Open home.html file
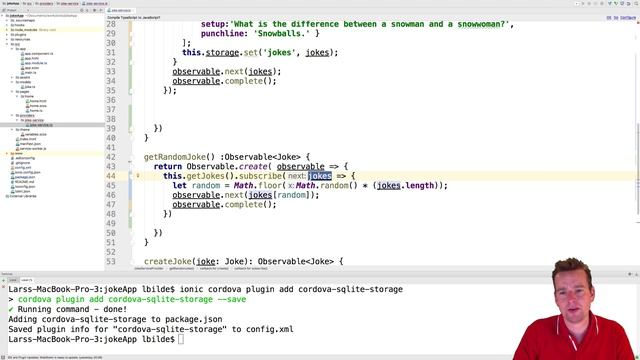This screenshot has width=640, height=360. coord(36,101)
